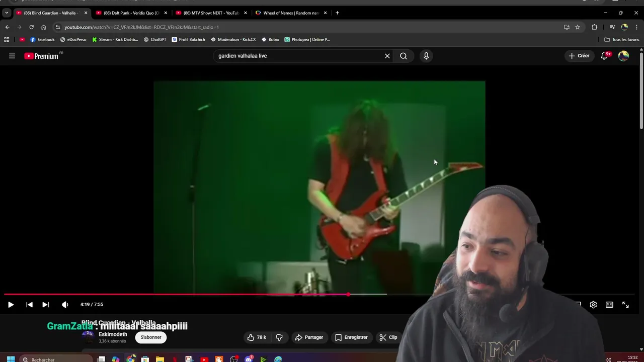Click Créer button to create content
This screenshot has width=644, height=362.
click(579, 56)
